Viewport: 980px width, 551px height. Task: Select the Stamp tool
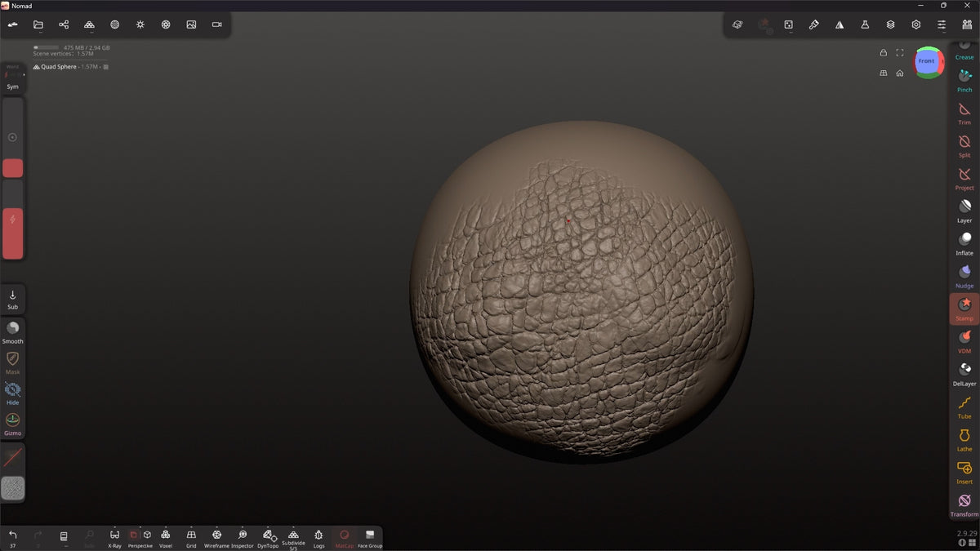[x=964, y=308]
